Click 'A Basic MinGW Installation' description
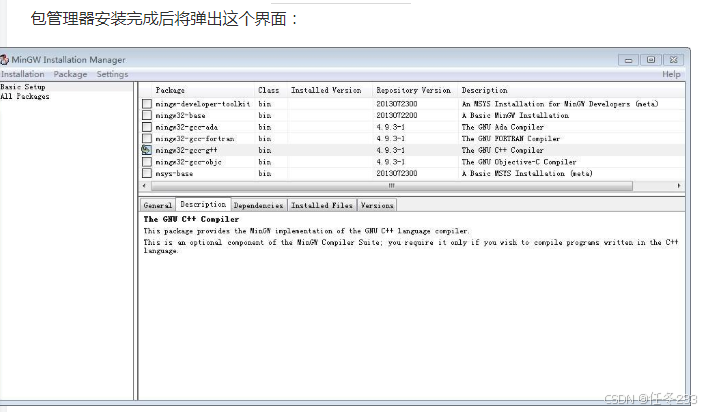 click(x=515, y=115)
